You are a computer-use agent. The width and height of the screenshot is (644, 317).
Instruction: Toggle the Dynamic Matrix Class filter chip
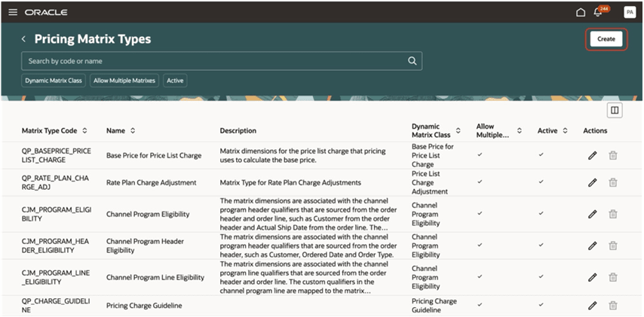pos(54,81)
